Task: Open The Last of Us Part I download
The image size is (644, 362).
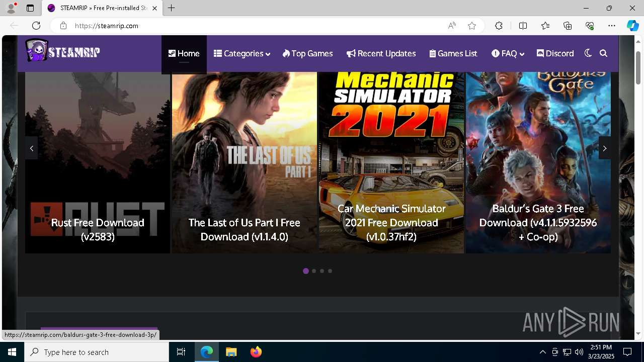Action: (x=245, y=229)
